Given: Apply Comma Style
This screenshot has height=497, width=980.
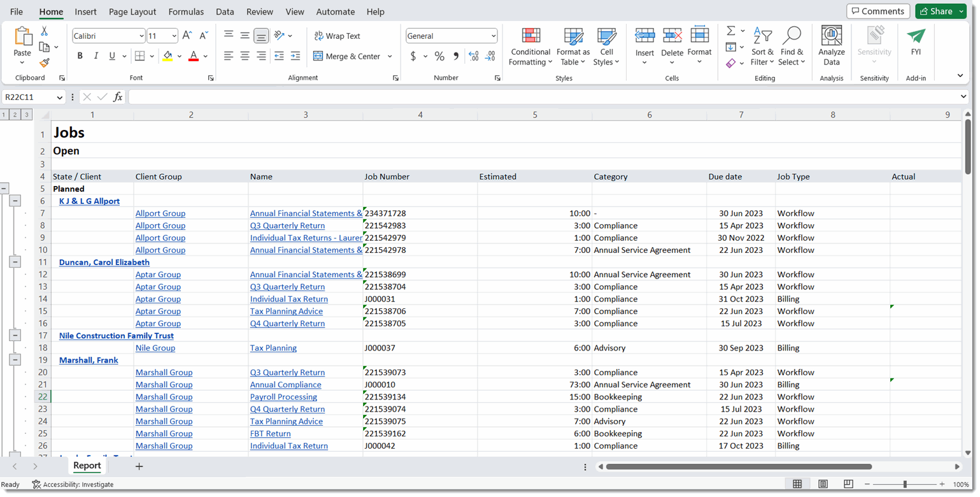Looking at the screenshot, I should [x=456, y=56].
